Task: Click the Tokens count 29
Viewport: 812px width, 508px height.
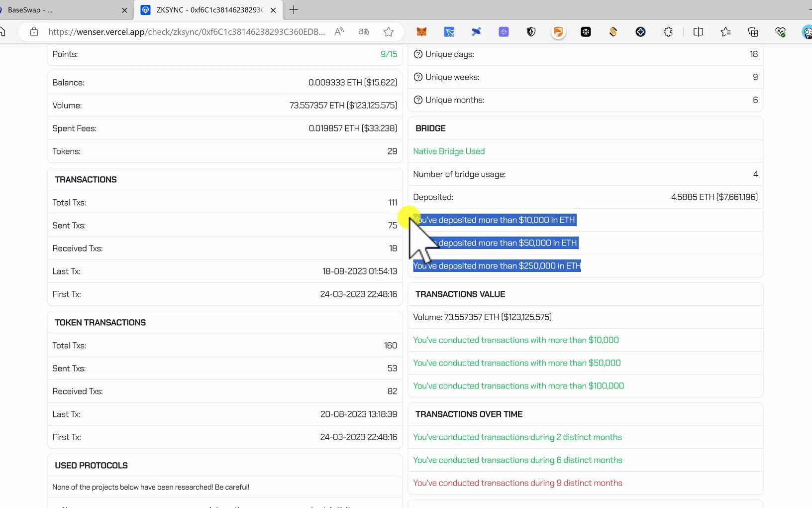Action: click(392, 151)
